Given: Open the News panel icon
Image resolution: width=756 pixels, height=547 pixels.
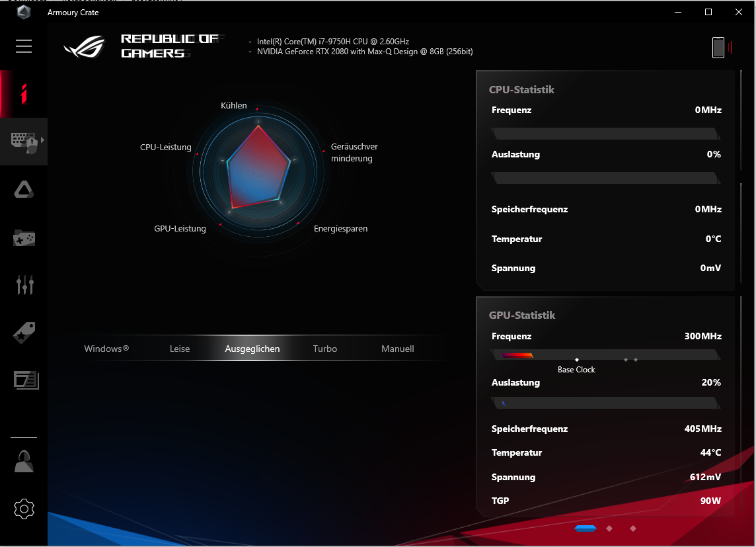Looking at the screenshot, I should 26,380.
